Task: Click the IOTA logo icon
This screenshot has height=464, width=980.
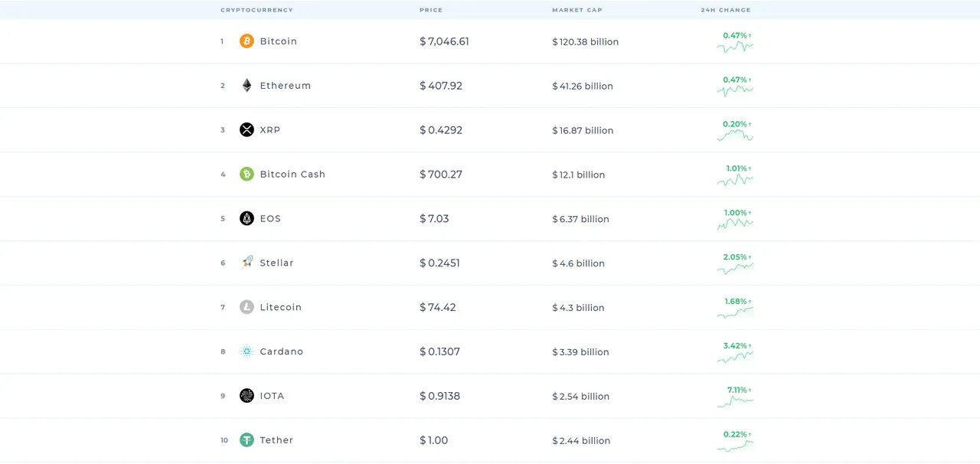Action: tap(246, 396)
